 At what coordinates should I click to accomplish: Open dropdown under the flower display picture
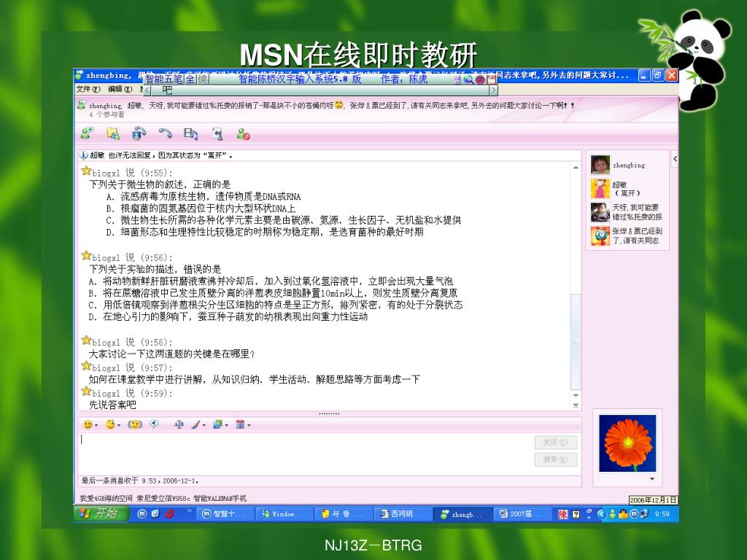pos(652,479)
